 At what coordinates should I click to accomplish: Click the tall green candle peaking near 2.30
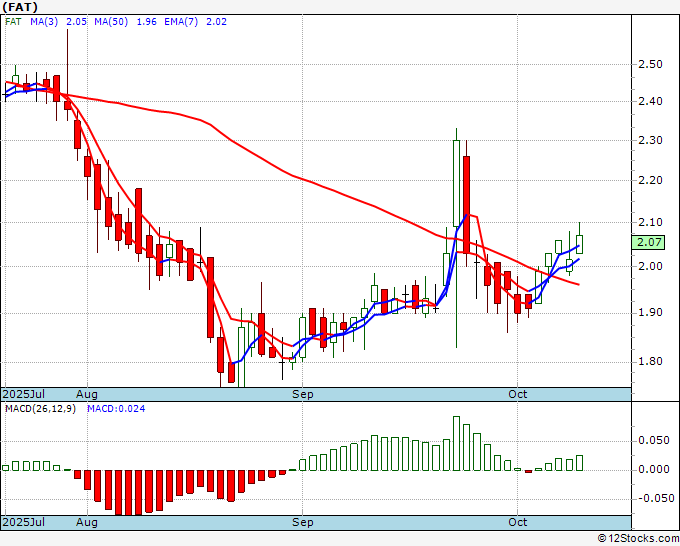point(456,183)
